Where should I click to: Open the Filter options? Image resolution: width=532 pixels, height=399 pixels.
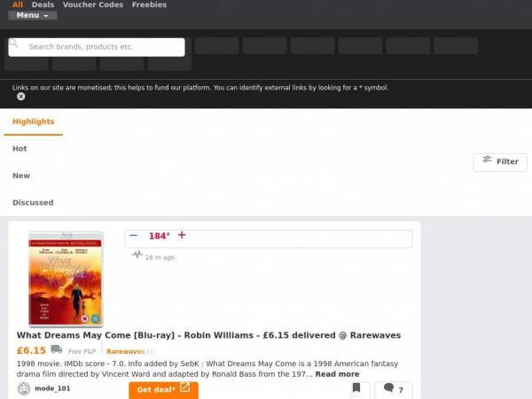point(500,162)
